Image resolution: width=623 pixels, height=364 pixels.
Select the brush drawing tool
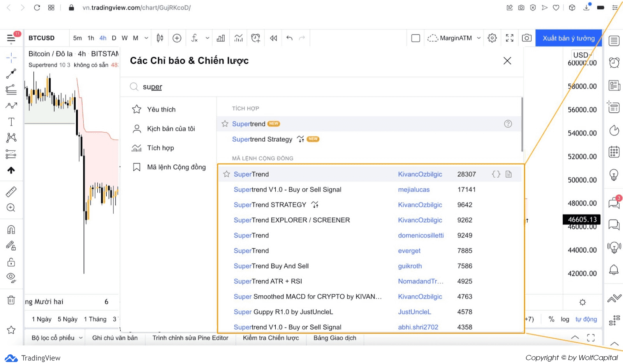pyautogui.click(x=11, y=106)
